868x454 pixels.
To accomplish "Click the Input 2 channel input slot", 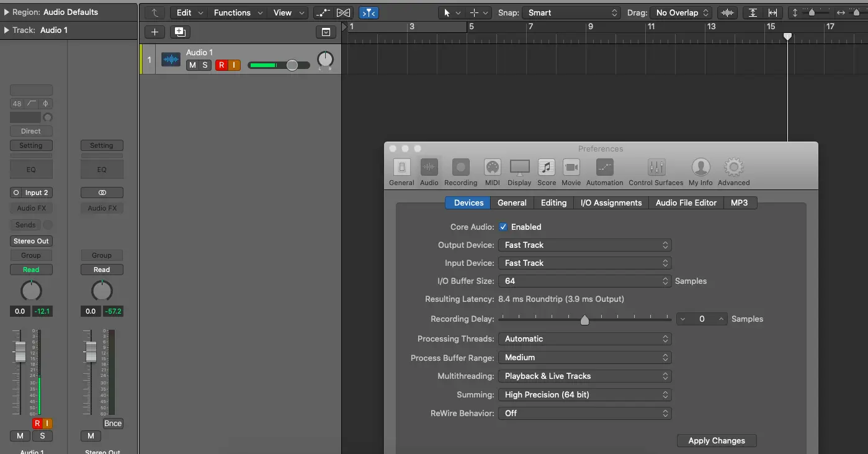I will [x=36, y=193].
